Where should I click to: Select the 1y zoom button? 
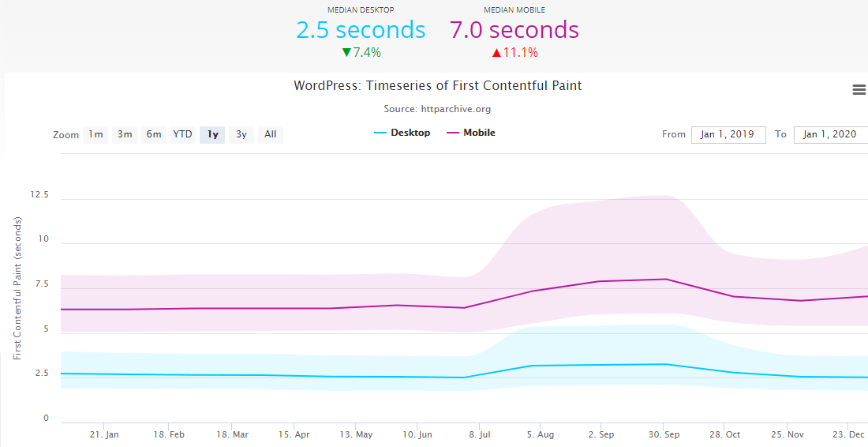(x=212, y=134)
